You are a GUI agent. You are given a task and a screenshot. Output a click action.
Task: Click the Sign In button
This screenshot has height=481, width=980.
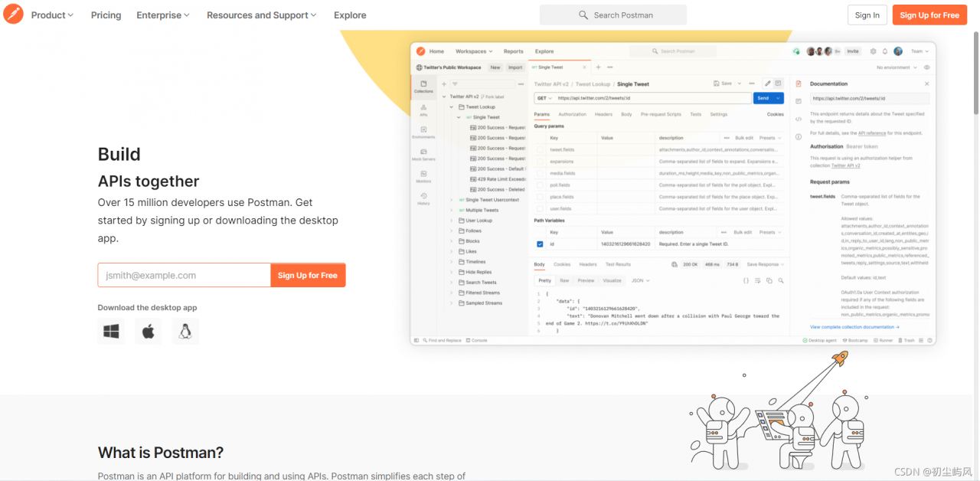[x=867, y=15]
